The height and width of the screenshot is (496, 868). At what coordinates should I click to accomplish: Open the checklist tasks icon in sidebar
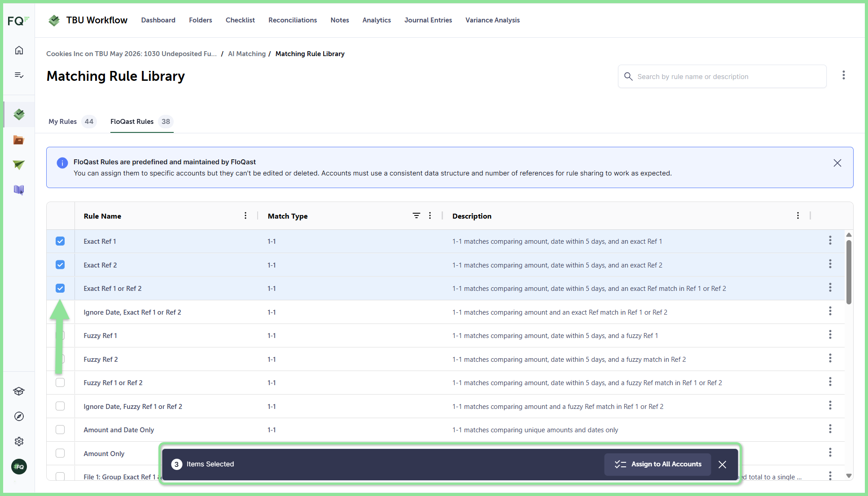click(x=19, y=75)
